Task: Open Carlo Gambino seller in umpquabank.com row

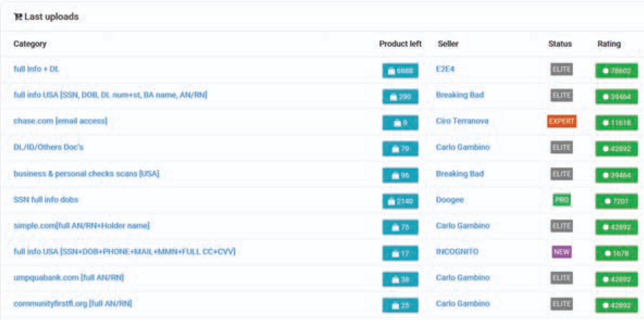Action: 463,278
